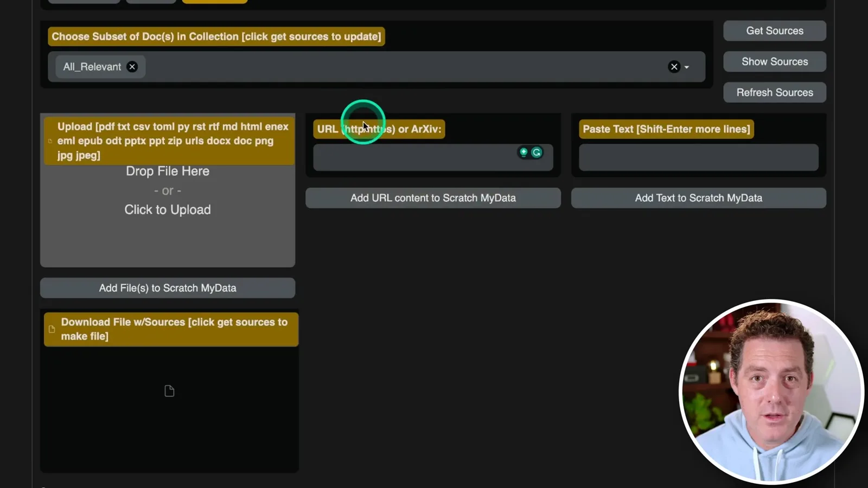Focus the Paste Text input box
Viewport: 868px width, 488px height.
tap(699, 158)
